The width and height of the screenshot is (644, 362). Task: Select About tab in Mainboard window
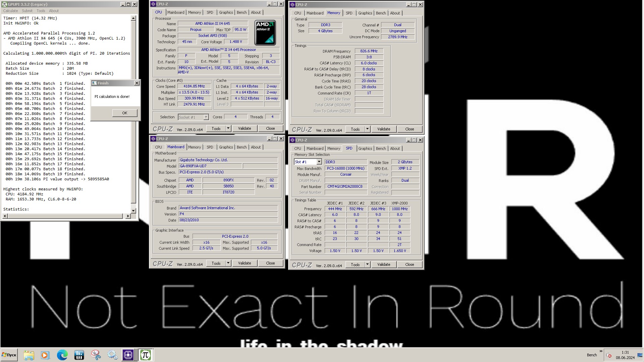[256, 147]
